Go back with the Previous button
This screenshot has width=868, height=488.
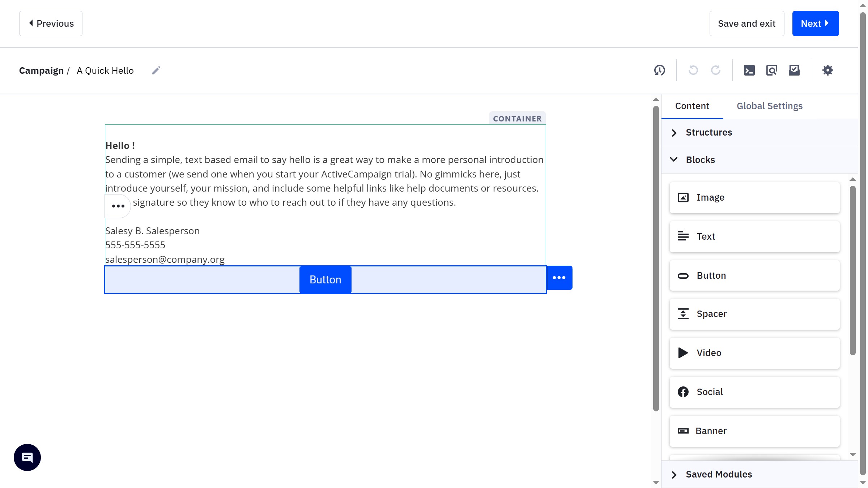51,23
